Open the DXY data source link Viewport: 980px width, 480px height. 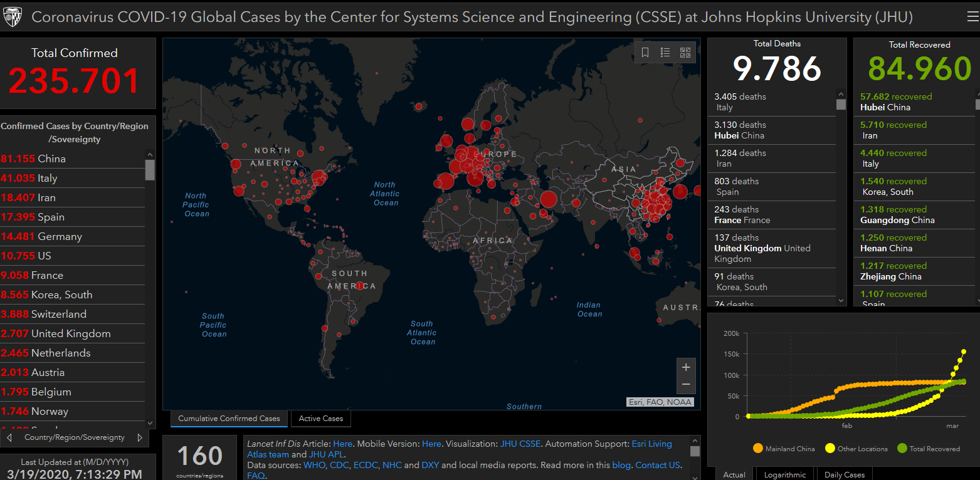[430, 465]
